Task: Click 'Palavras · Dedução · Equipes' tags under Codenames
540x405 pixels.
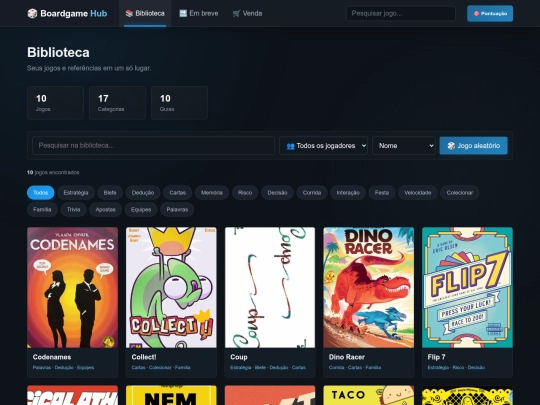Action: pos(63,367)
